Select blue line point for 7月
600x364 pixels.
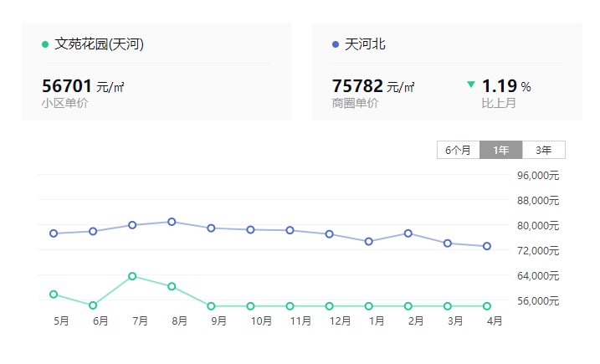pyautogui.click(x=132, y=225)
